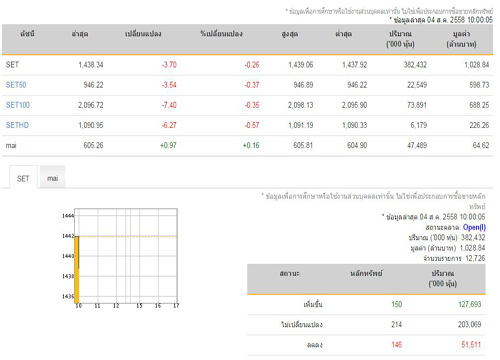Click the mai index row label
Screen dimensions: 500x360
tap(11, 145)
